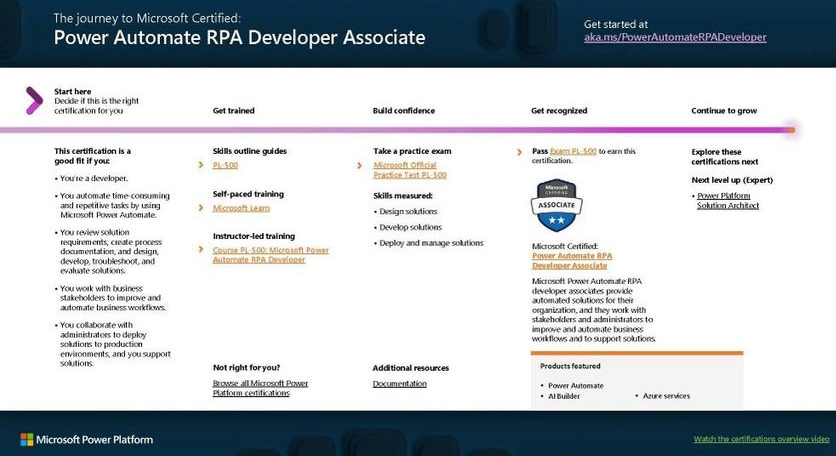Click the Develop solutions bullet
Viewport: 836px width, 456px height.
(408, 227)
